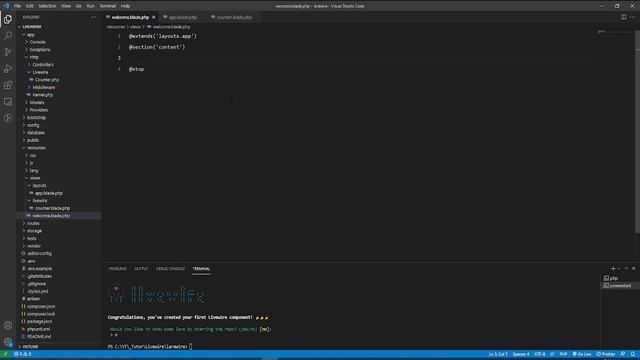Switch to the Problems panel tab
Screen dimensions: 640x360
pyautogui.click(x=118, y=269)
